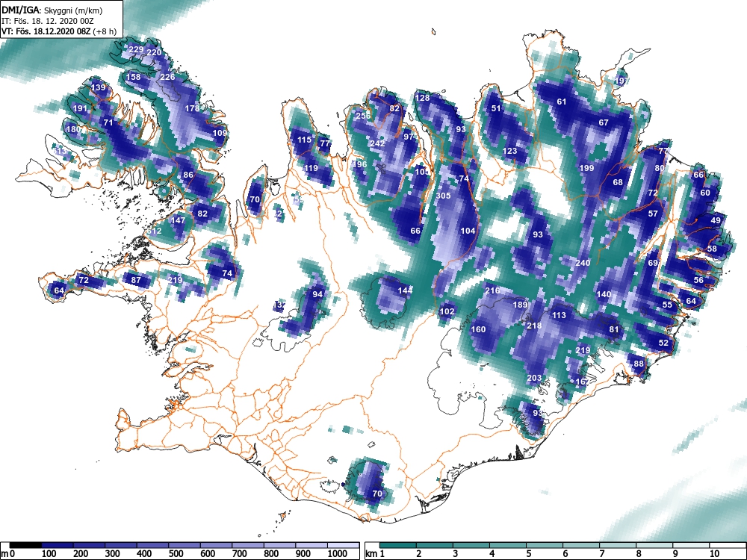The image size is (747, 560).
Task: Click the visibility value "113" on the map
Action: click(559, 315)
